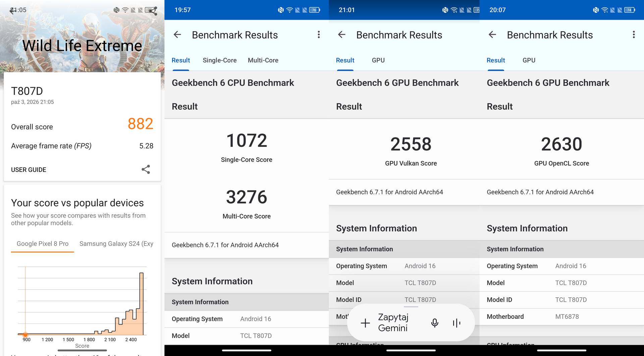The width and height of the screenshot is (644, 356).
Task: Tap Model ID value on OpenCL screen
Action: pyautogui.click(x=571, y=300)
